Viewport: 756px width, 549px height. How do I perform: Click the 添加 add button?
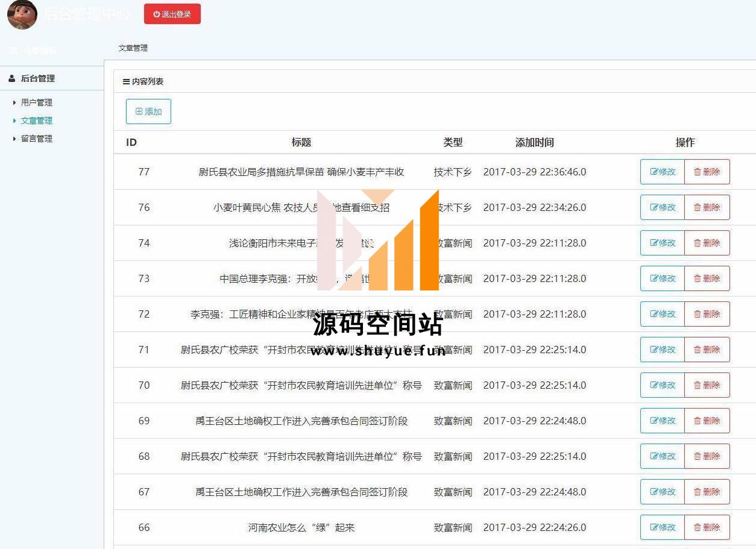pyautogui.click(x=148, y=111)
